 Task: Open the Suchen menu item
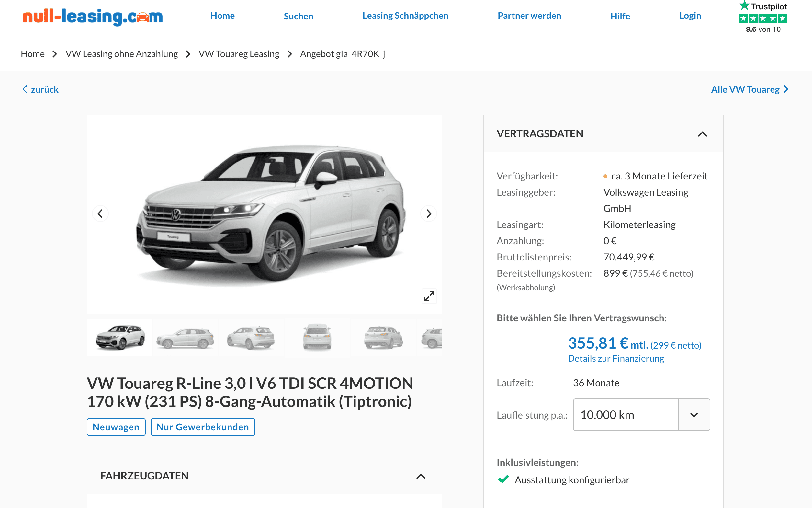tap(299, 16)
